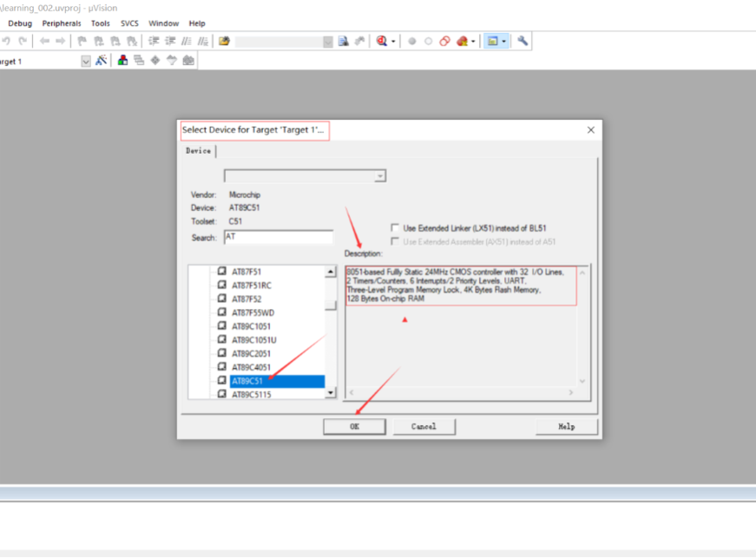Expand the Window Layout dropdown arrow
Viewport: 756px width, 558px height.
coord(503,42)
